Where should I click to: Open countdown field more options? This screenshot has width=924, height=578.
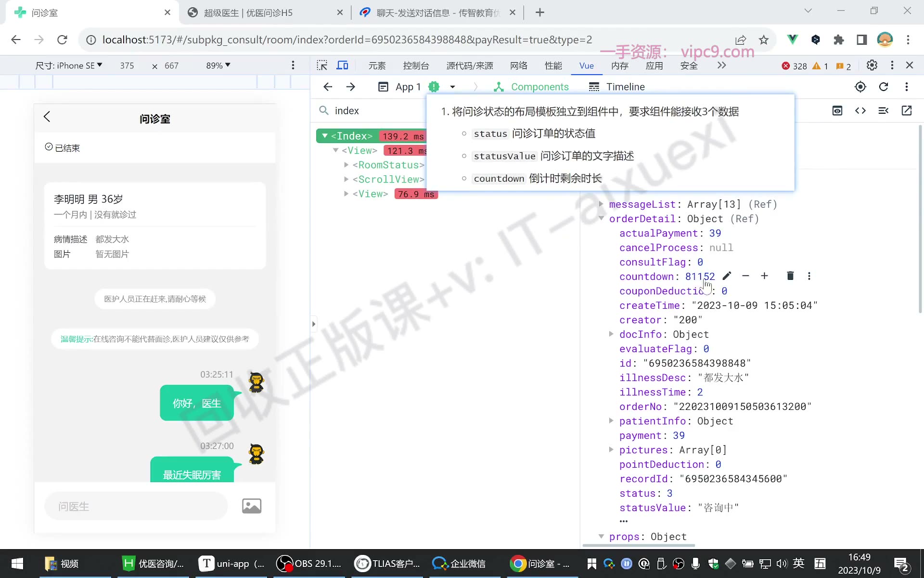[x=809, y=276]
